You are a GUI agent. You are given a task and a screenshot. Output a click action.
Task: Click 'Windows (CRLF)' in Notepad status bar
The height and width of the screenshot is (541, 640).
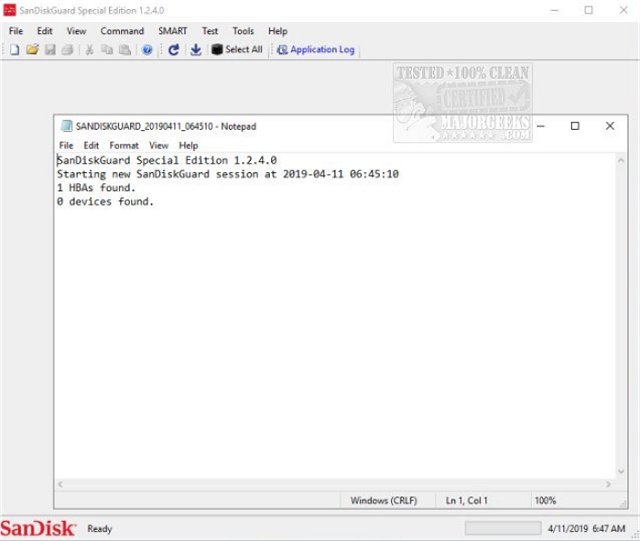[384, 501]
